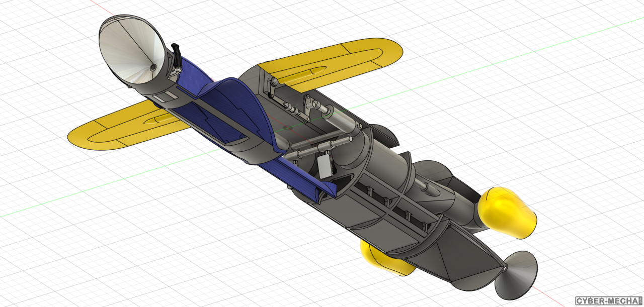Image resolution: width=644 pixels, height=307 pixels.
Task: Click the CYBER-MECHA watermark logo
Action: pos(607,301)
